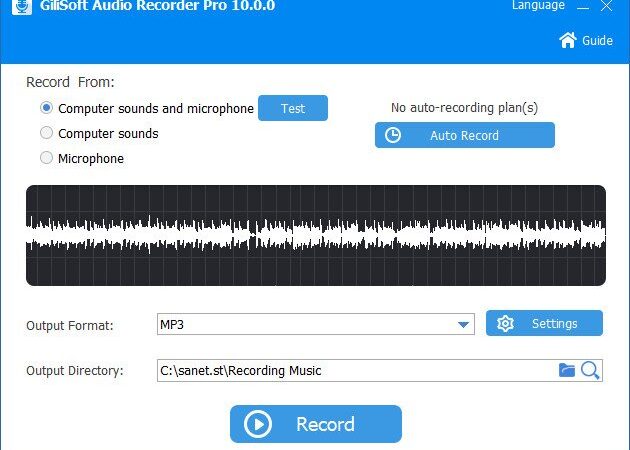Select the Computer sounds radio button
Viewport: 630px width, 450px height.
[46, 133]
